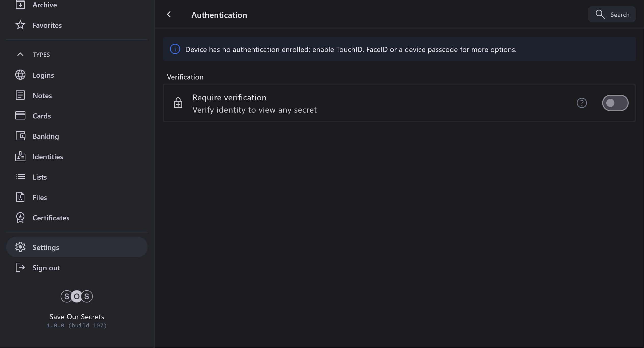Click the SOS logo

(77, 296)
